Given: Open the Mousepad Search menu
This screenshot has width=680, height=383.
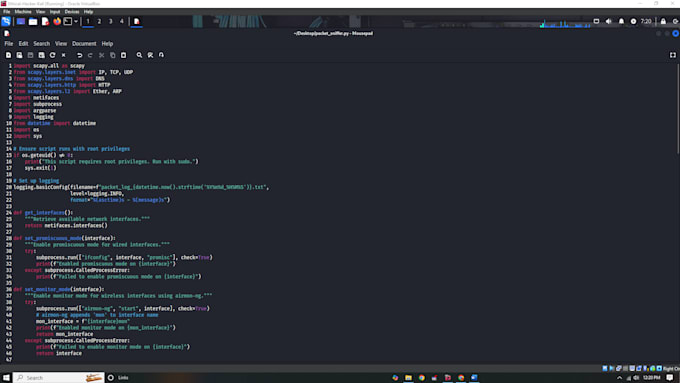Looking at the screenshot, I should (42, 44).
